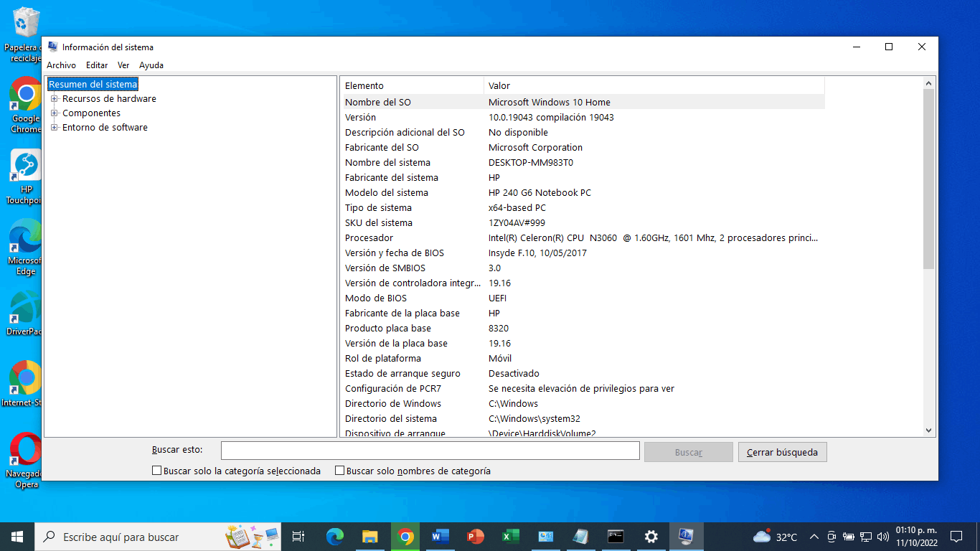The width and height of the screenshot is (980, 551).
Task: Open the volume control in the tray
Action: click(x=882, y=537)
